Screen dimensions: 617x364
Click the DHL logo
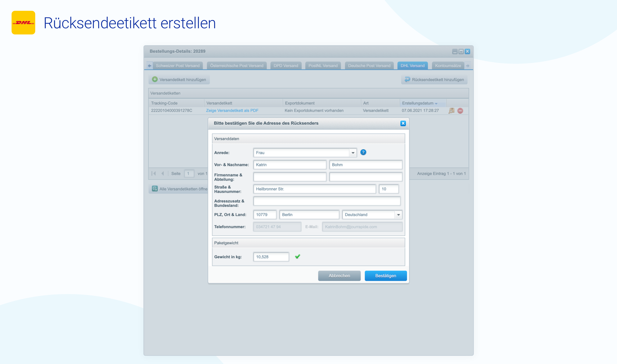coord(23,23)
